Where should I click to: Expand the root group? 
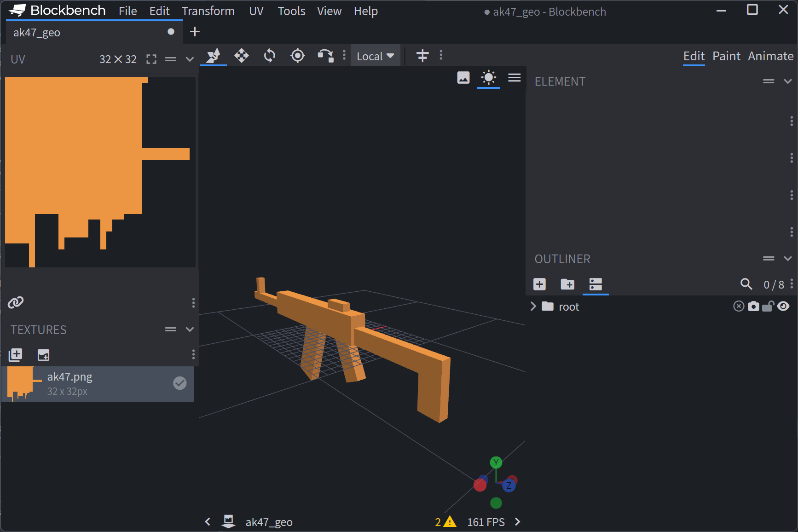click(533, 306)
